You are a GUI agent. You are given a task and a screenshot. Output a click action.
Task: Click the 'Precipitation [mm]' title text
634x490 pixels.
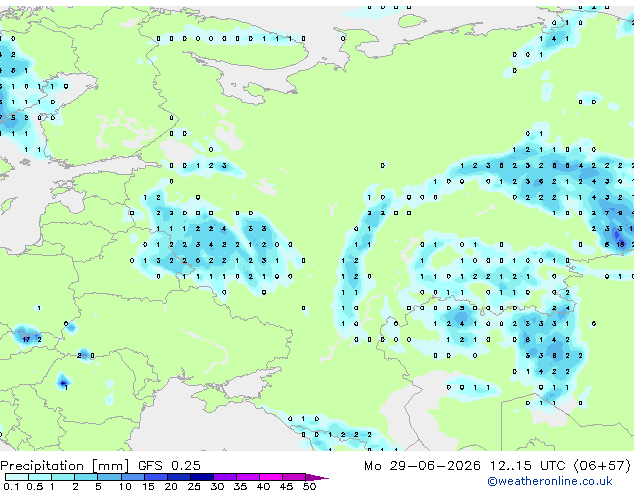[x=65, y=466]
